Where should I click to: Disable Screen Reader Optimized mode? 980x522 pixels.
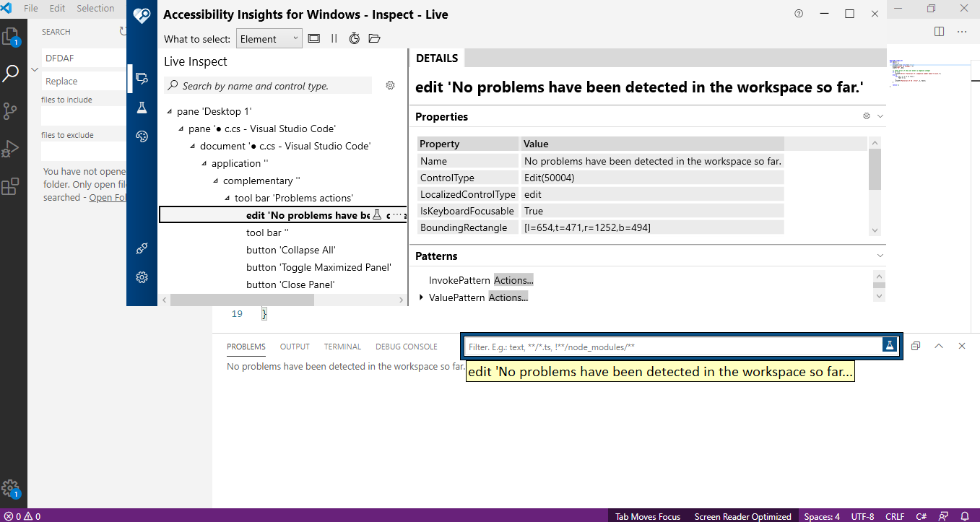[x=742, y=516]
